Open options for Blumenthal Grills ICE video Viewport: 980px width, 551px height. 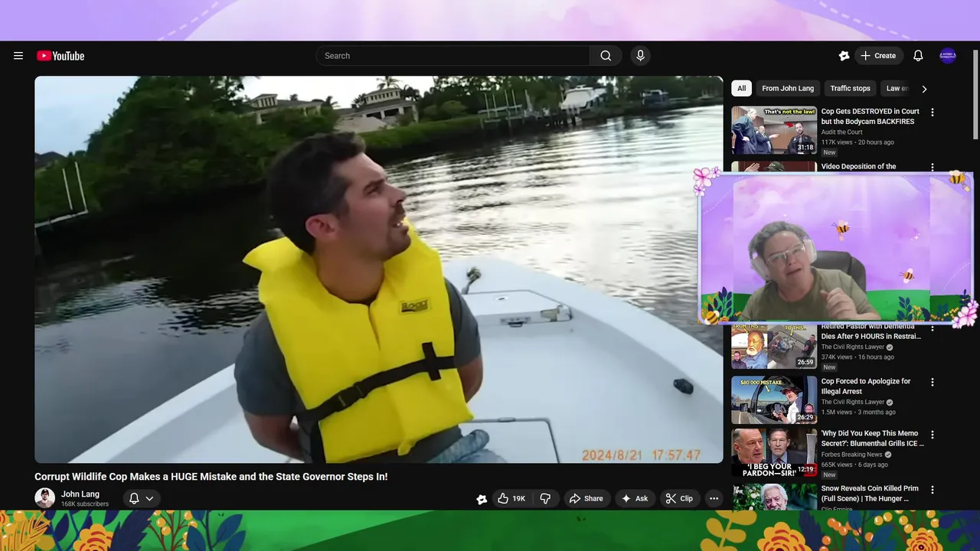pyautogui.click(x=933, y=434)
